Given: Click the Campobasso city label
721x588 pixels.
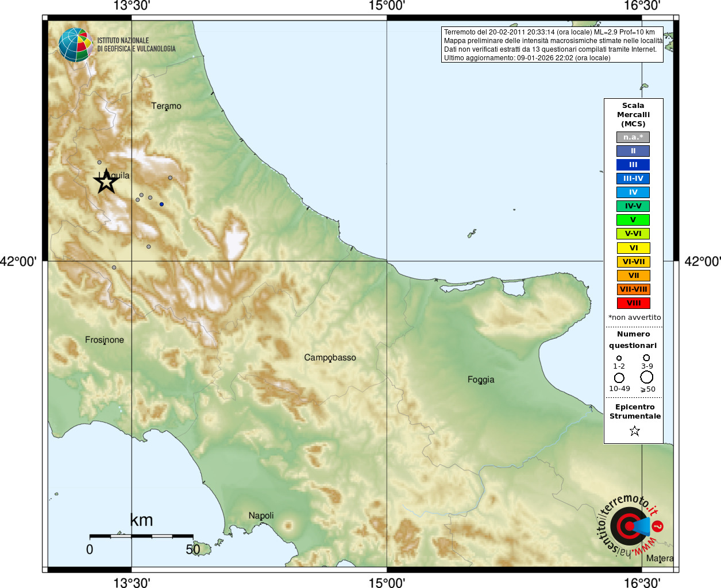Looking at the screenshot, I should (x=330, y=358).
